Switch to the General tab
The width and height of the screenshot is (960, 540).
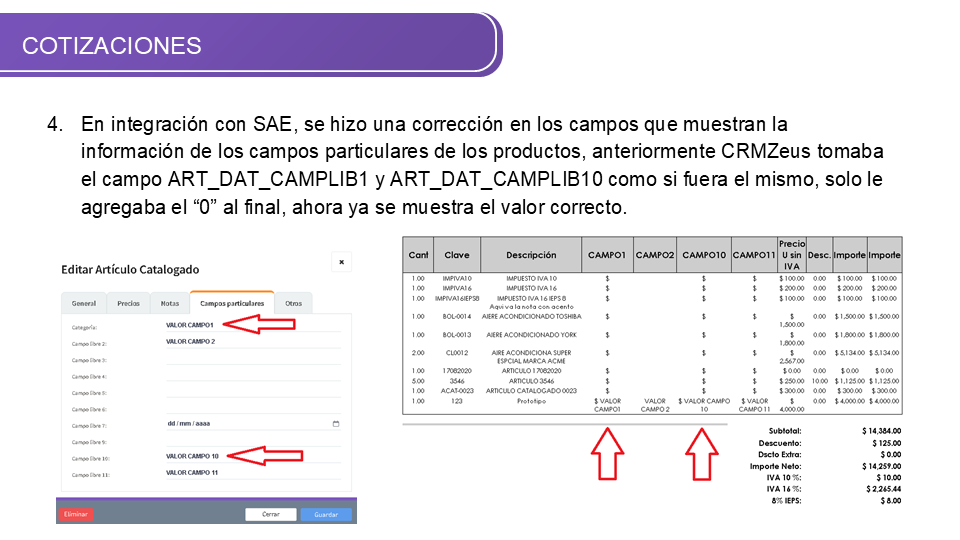pyautogui.click(x=84, y=303)
